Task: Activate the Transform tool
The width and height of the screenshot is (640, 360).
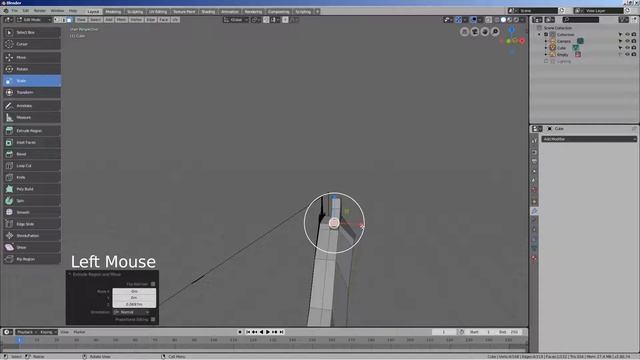Action: (32, 92)
